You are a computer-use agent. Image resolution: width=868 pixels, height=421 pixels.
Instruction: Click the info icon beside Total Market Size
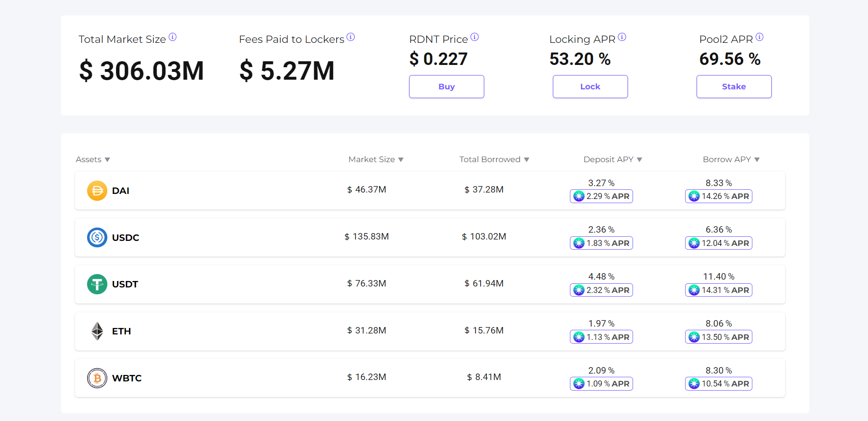[x=173, y=37]
